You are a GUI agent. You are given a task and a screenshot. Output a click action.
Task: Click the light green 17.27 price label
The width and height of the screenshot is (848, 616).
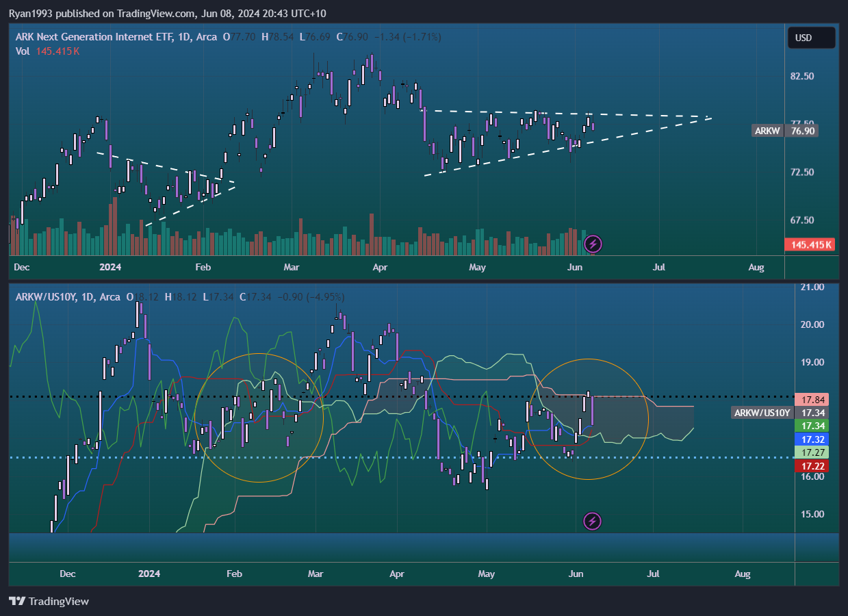click(x=812, y=452)
